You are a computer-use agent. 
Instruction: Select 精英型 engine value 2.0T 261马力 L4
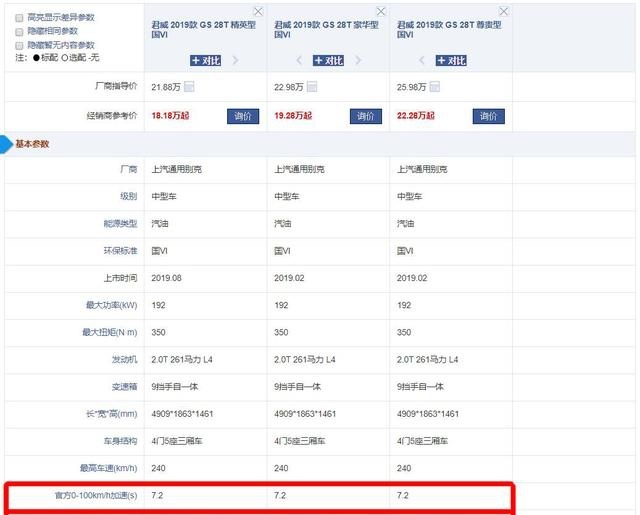(x=182, y=360)
